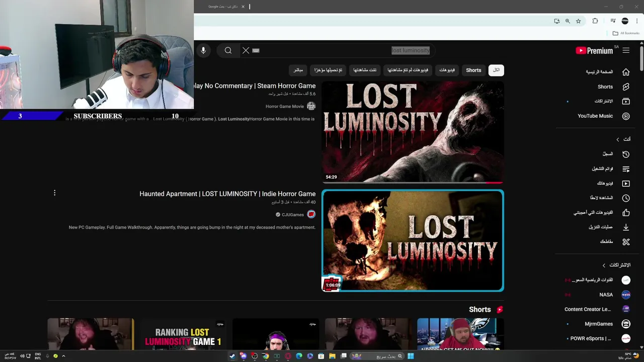Image resolution: width=644 pixels, height=362 pixels.
Task: Open Chrome extensions puzzle icon
Action: click(595, 21)
